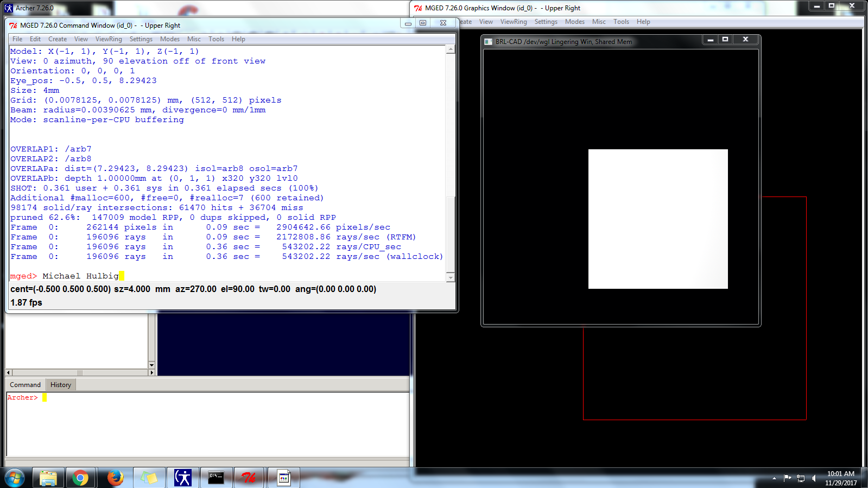
Task: Minimize the MGED Graphics Window
Action: point(816,6)
